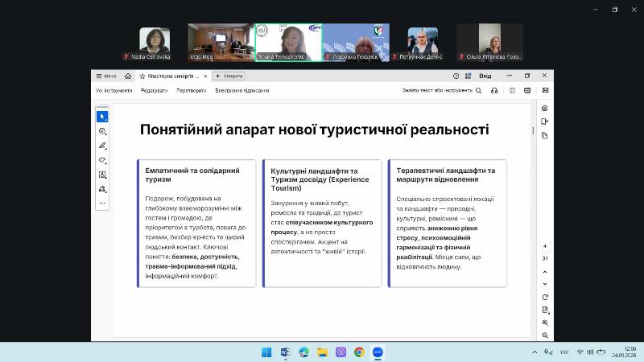Image resolution: width=644 pixels, height=362 pixels.
Task: Open Google Chrome from taskbar
Action: tap(359, 352)
